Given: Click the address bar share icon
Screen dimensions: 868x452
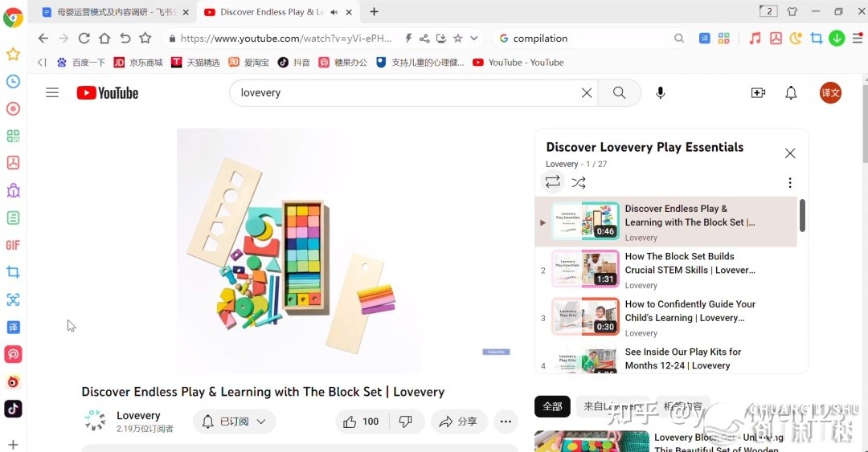Looking at the screenshot, I should (424, 39).
